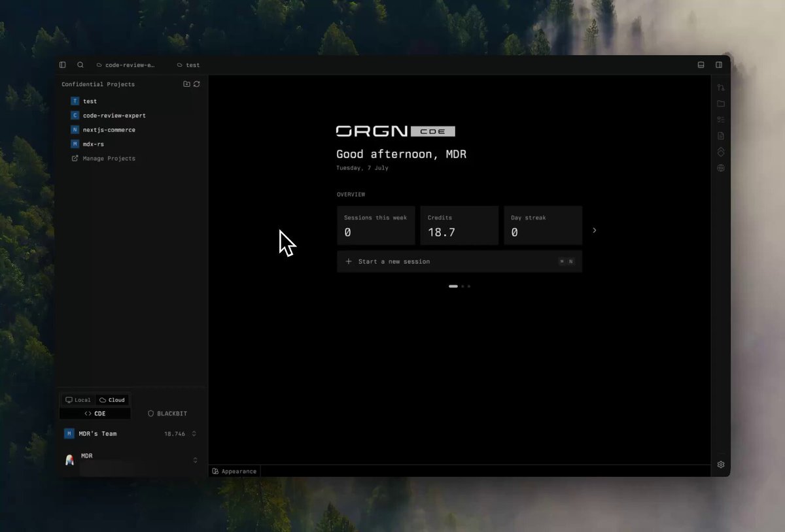The height and width of the screenshot is (532, 785).
Task: Expand the MDR account menu chevrons
Action: [x=195, y=460]
